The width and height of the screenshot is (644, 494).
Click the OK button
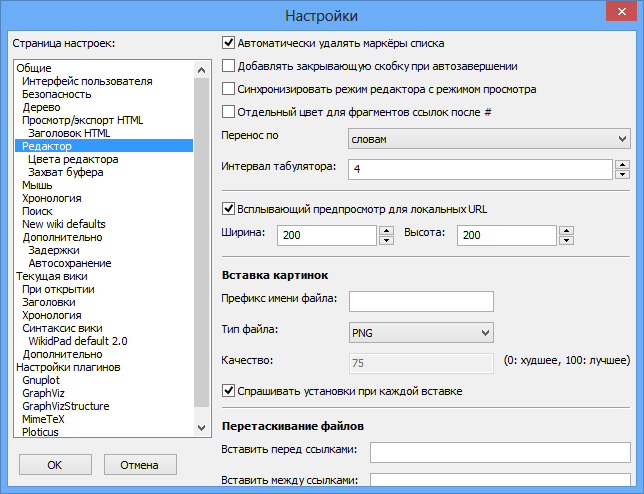pos(55,464)
